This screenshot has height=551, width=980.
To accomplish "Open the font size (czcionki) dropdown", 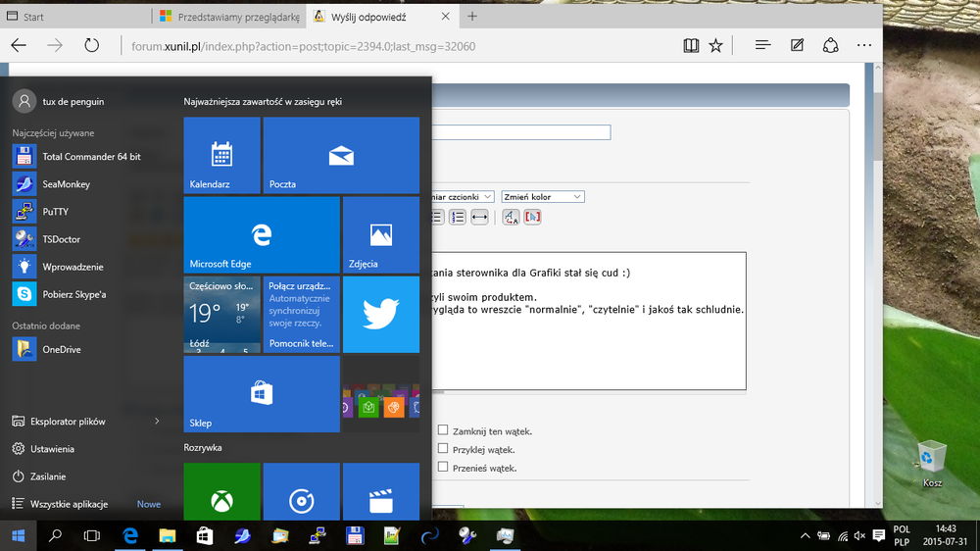I will point(464,197).
